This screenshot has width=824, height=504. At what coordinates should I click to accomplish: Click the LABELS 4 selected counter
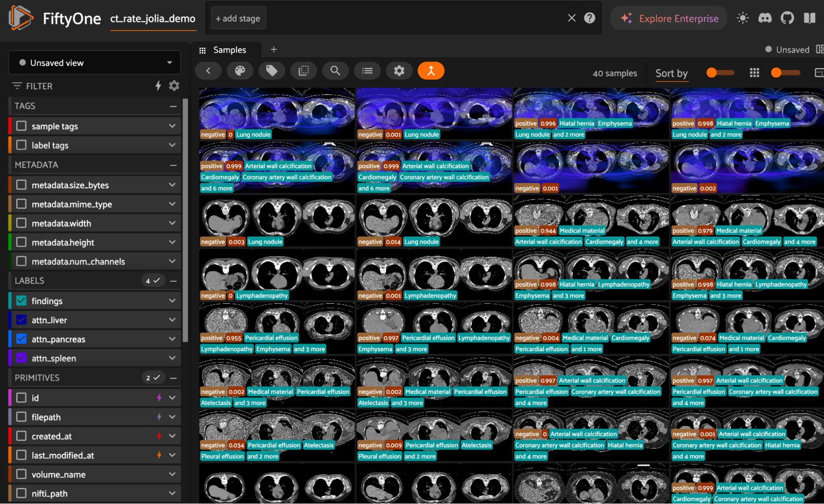click(x=153, y=281)
